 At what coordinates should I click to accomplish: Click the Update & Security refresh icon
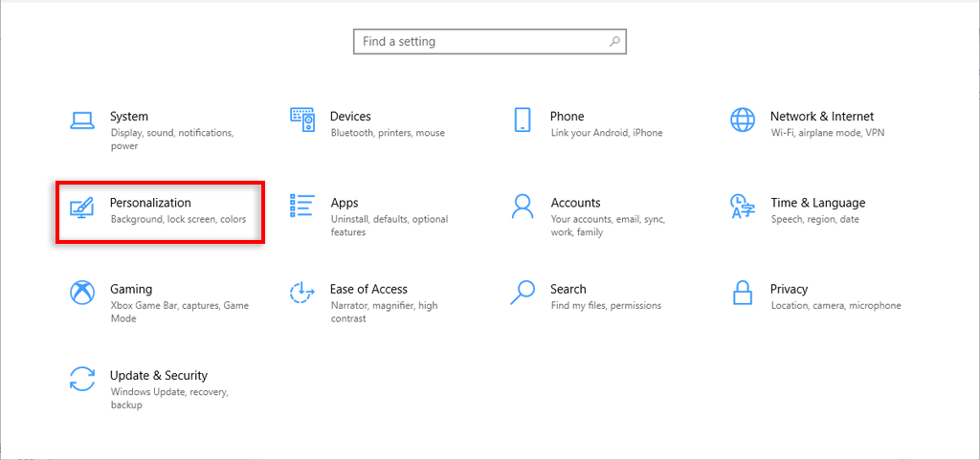click(82, 379)
